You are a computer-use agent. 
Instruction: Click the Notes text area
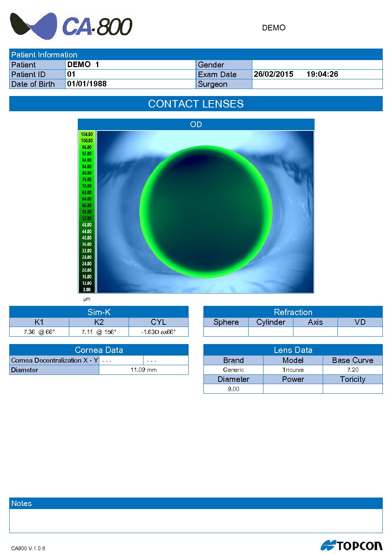point(196,521)
